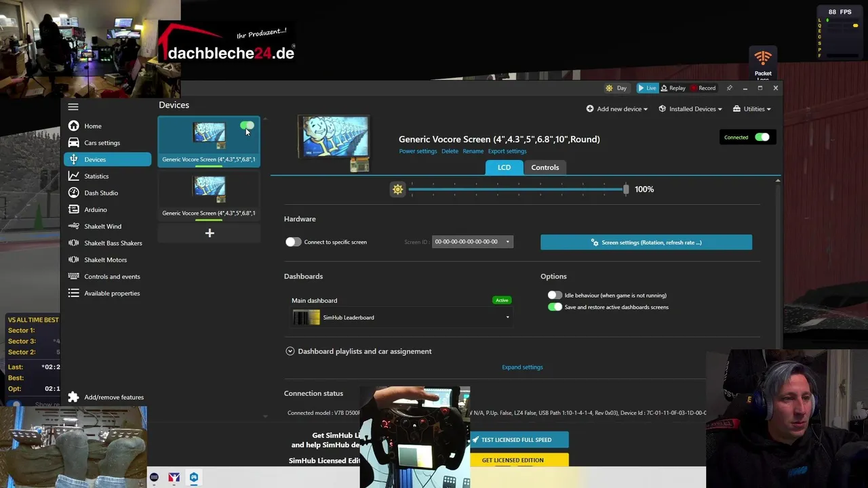This screenshot has height=488, width=868.
Task: Toggle first Vocore device enabled switch
Action: (x=247, y=126)
